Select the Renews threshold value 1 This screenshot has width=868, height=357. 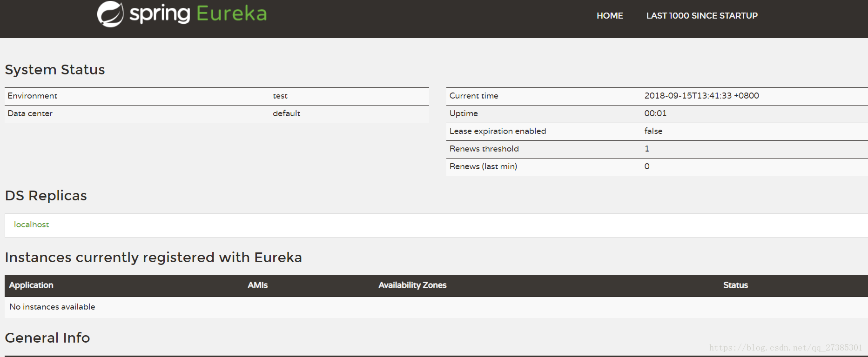click(647, 149)
